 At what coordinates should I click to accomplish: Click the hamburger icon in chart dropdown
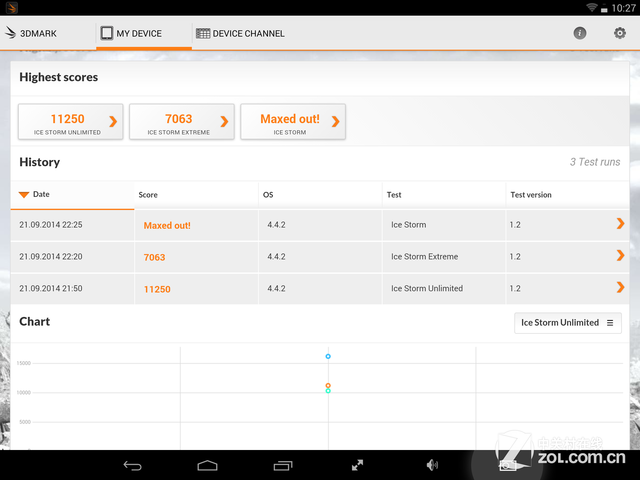tap(610, 323)
